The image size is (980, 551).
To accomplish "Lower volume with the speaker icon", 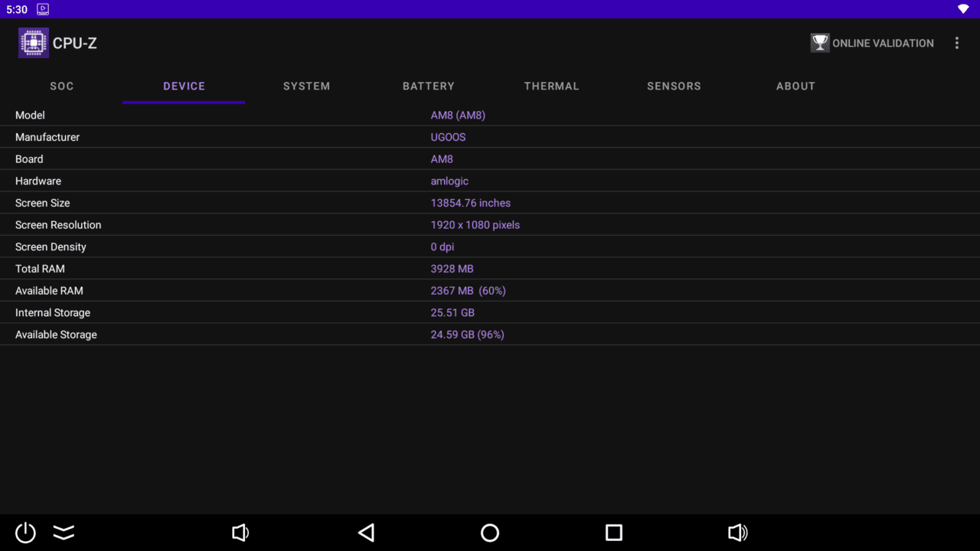I will click(240, 533).
